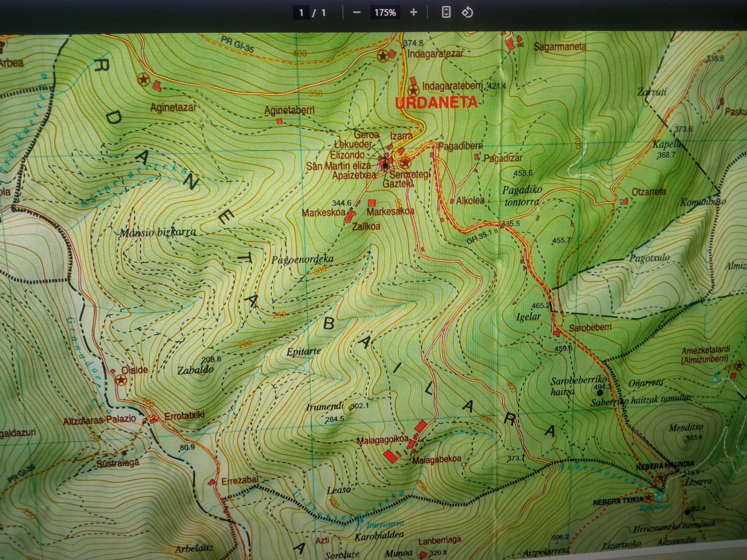Rotate the document using the rotate icon
The image size is (747, 560).
tap(467, 13)
